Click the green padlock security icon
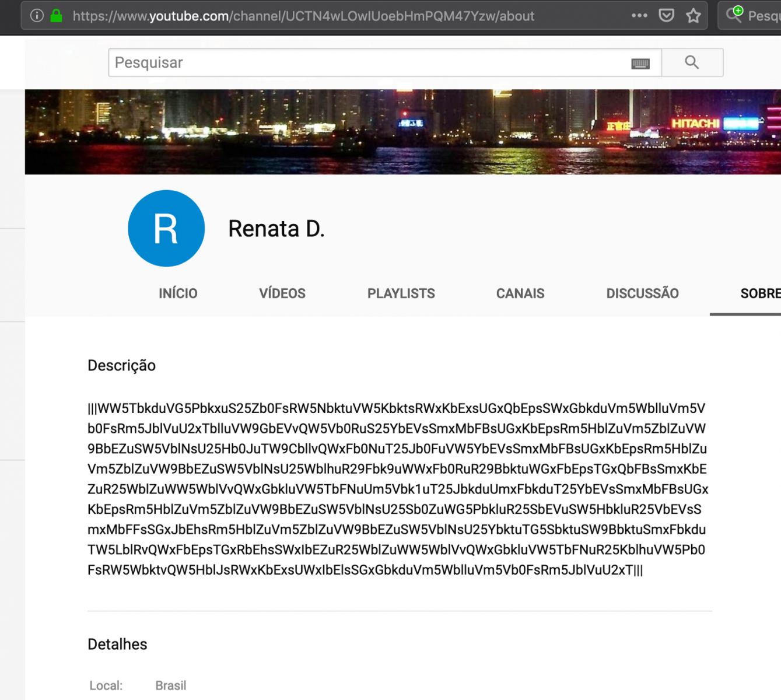This screenshot has height=700, width=781. 57,16
